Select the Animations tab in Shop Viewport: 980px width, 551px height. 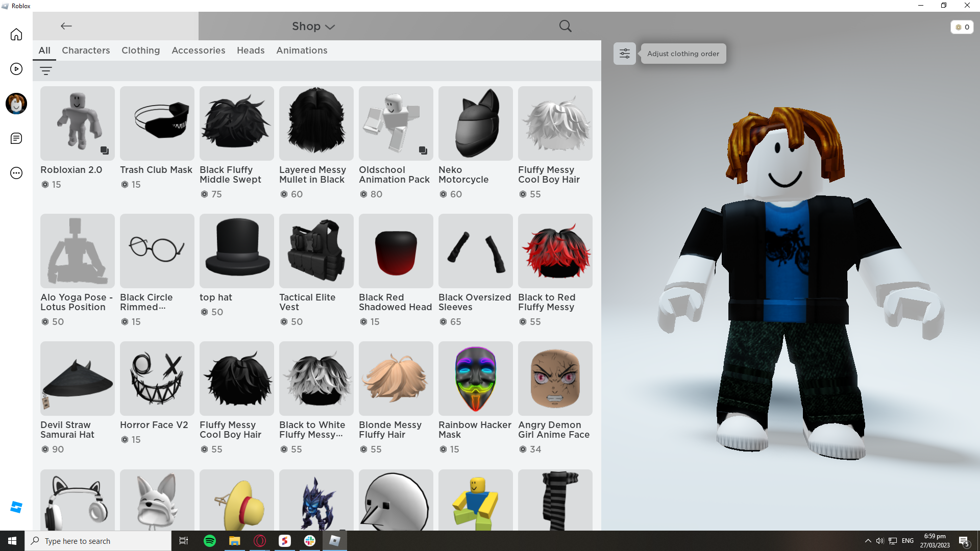click(x=302, y=50)
